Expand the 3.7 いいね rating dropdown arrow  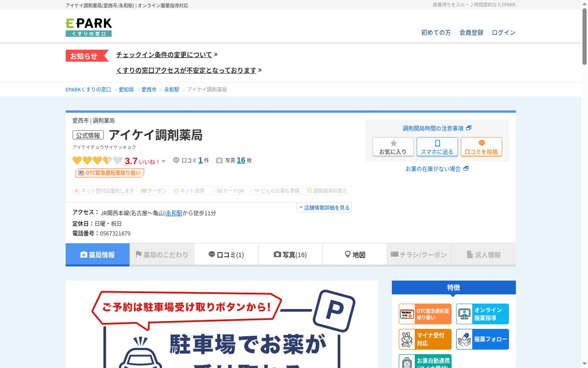coord(164,161)
